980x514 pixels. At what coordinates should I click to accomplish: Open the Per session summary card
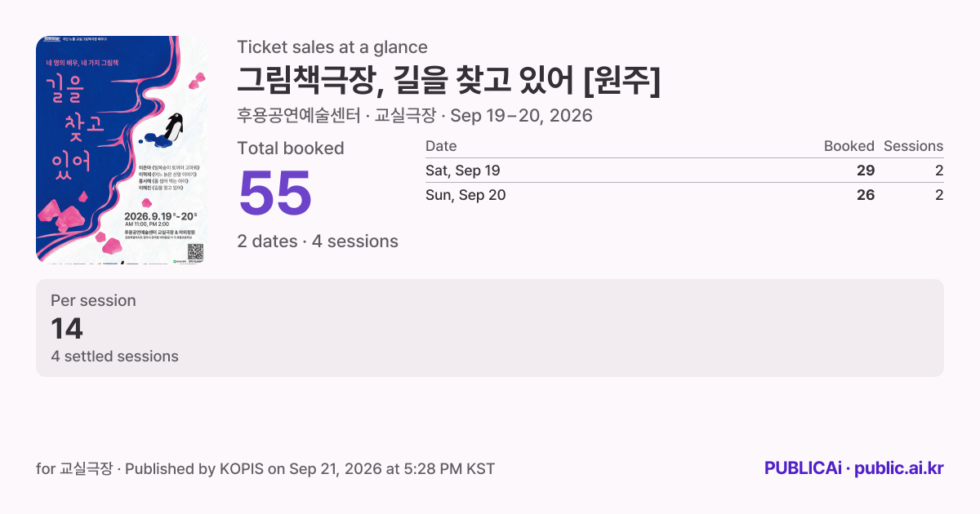click(490, 328)
